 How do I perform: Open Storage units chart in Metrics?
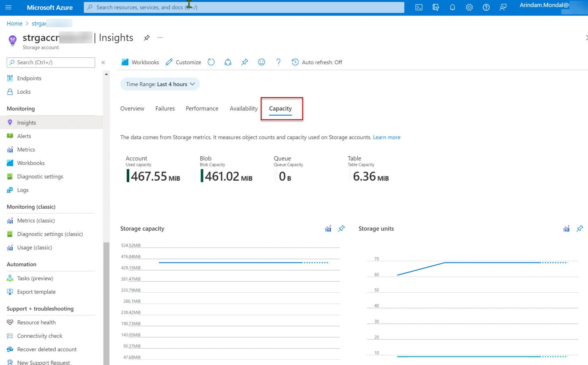(566, 229)
